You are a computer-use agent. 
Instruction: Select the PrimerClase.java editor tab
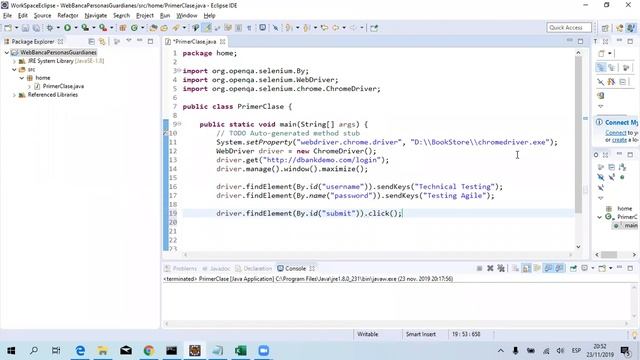(195, 41)
